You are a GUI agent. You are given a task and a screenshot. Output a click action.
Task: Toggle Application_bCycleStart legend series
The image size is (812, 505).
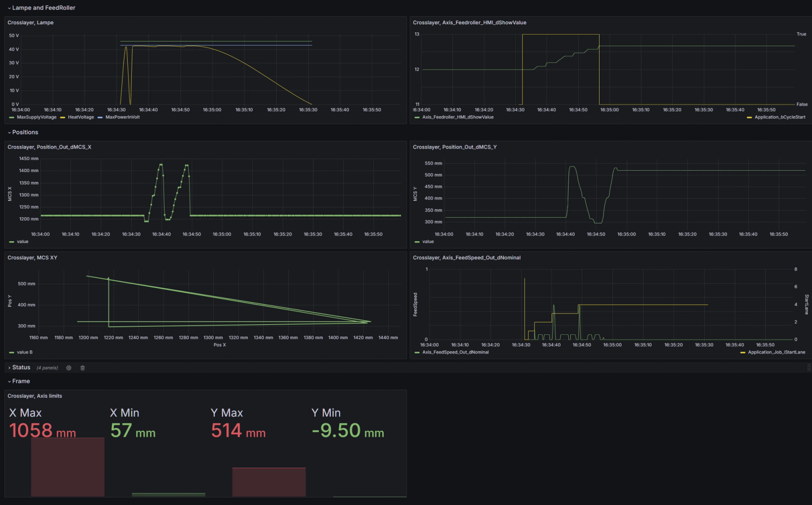[780, 117]
